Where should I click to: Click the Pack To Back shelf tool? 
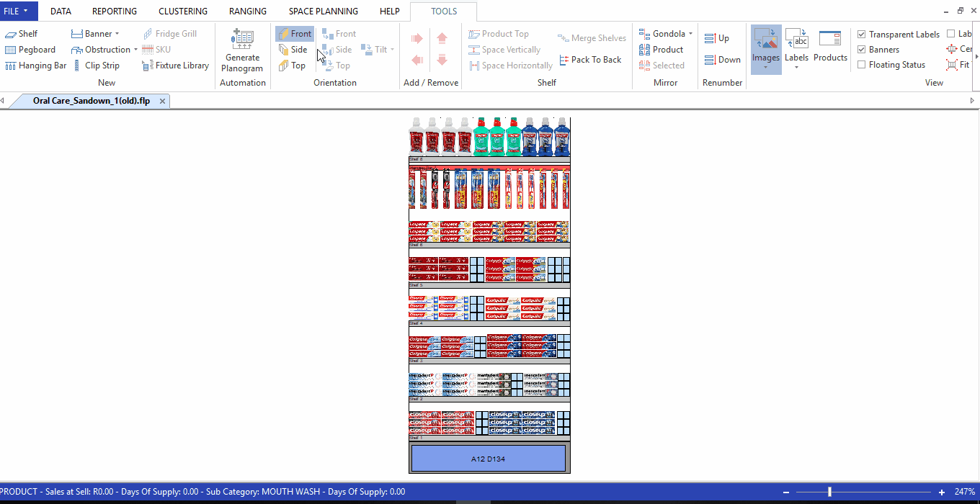pos(590,60)
